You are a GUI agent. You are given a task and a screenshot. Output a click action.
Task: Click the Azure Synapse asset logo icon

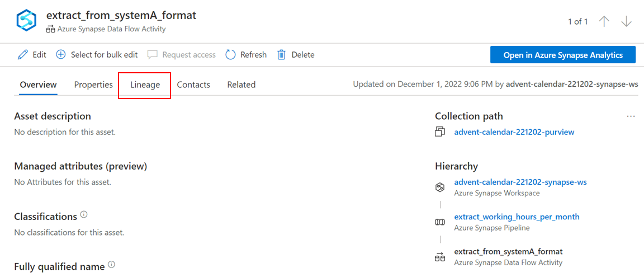(x=26, y=21)
